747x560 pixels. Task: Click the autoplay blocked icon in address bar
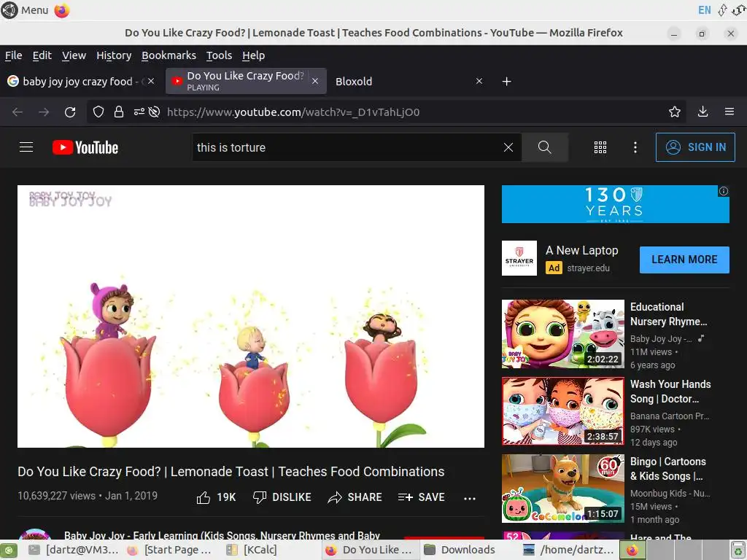tap(154, 112)
